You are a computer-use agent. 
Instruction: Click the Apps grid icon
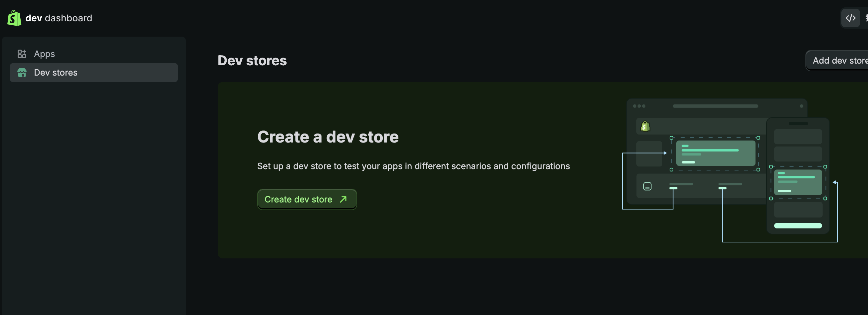click(x=22, y=54)
